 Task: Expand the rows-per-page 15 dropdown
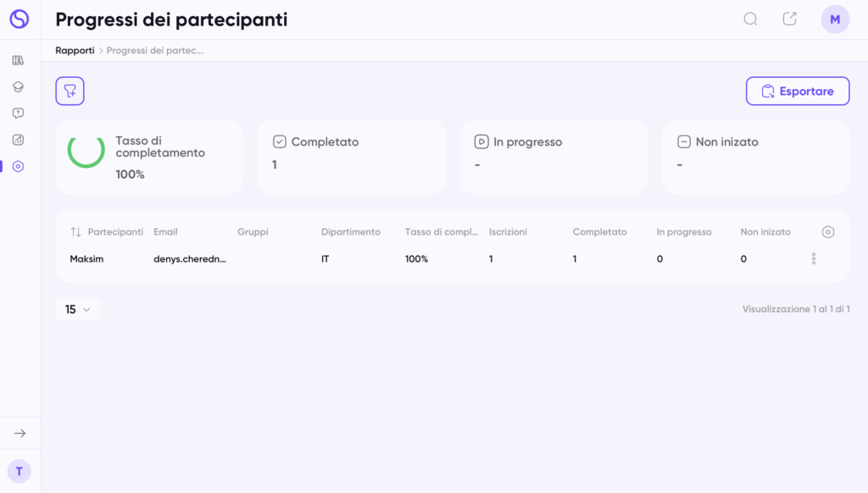pos(78,309)
